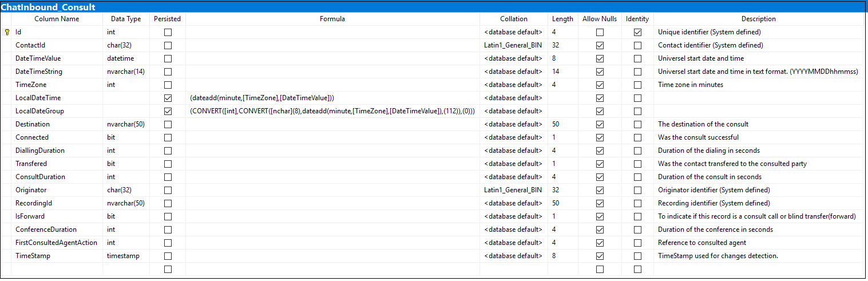
Task: Click the empty column name cell in last row
Action: pos(57,269)
